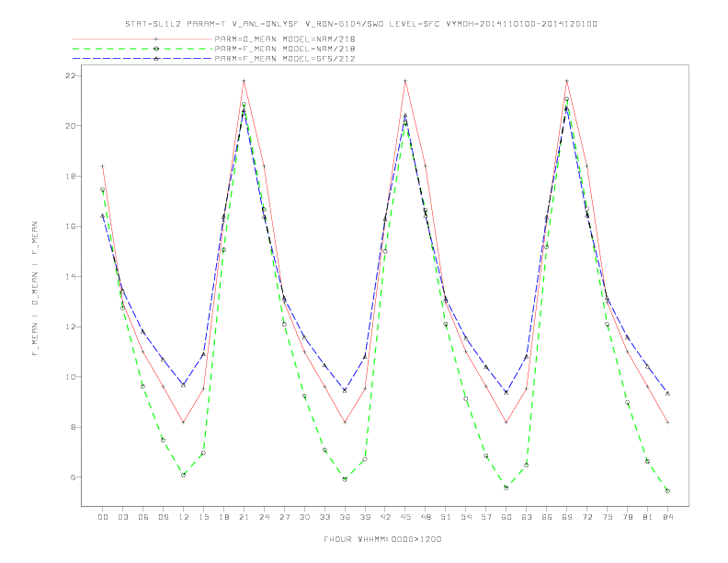This screenshot has width=728, height=563.
Task: Click x-axis tick label 27
Action: click(285, 517)
